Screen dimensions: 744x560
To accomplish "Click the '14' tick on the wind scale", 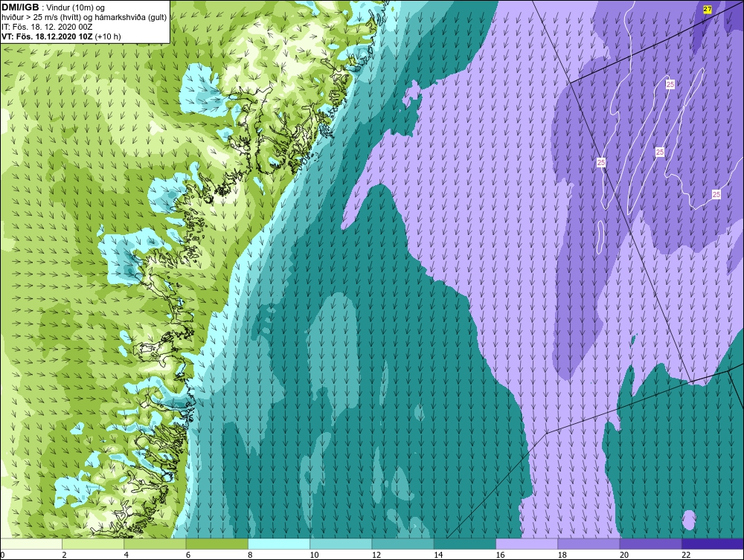I will click(x=438, y=556).
